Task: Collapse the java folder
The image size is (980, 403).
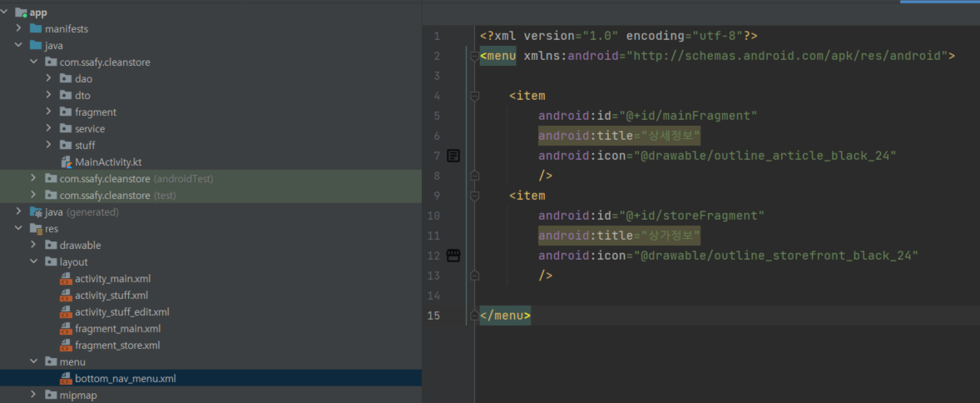Action: (x=19, y=46)
